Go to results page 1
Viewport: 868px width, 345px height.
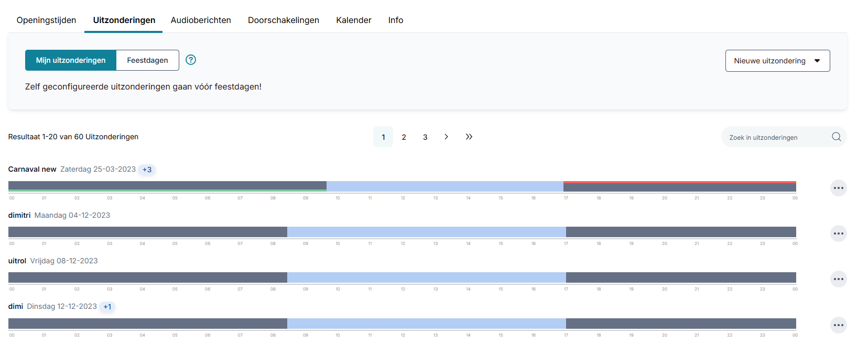pyautogui.click(x=383, y=137)
